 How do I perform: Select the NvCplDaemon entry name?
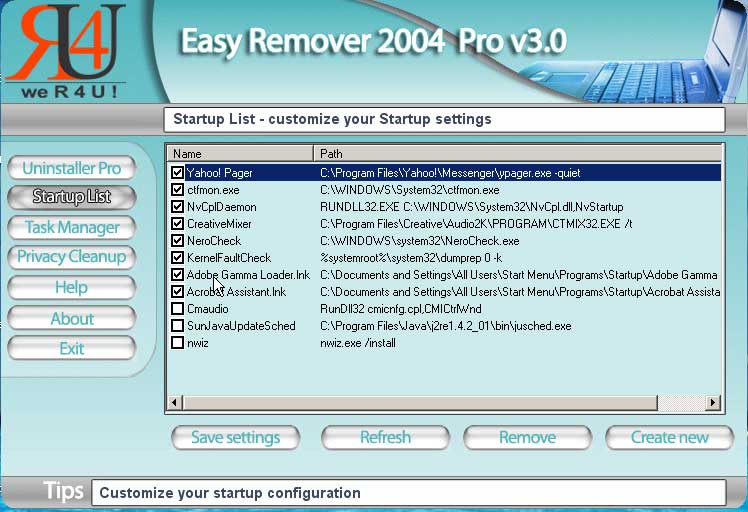point(222,207)
